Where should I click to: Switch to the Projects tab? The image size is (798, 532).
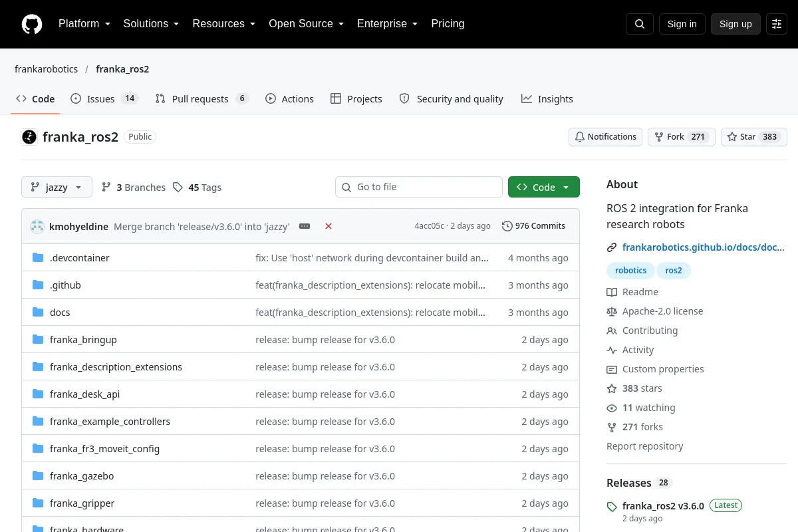[356, 98]
